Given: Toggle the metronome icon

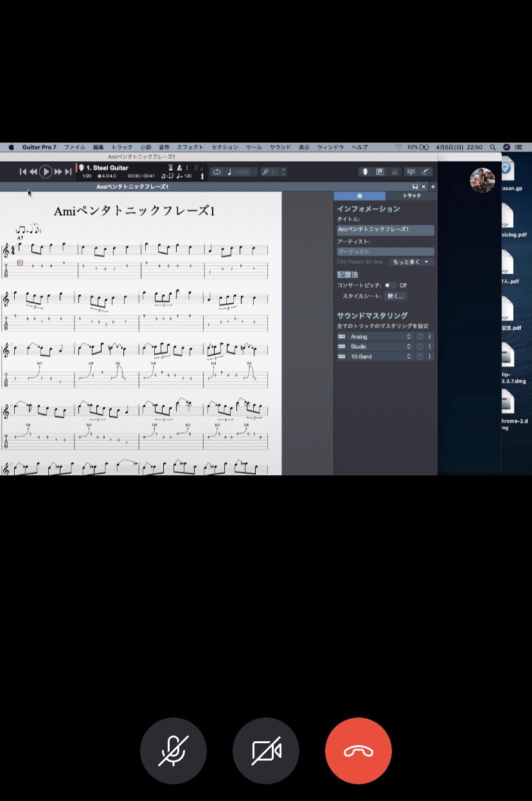Looking at the screenshot, I should [x=179, y=168].
